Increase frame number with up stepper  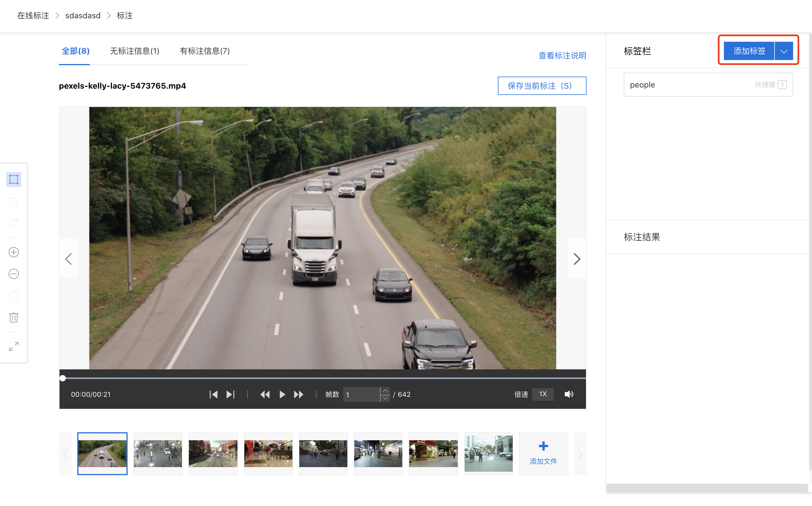tap(385, 391)
